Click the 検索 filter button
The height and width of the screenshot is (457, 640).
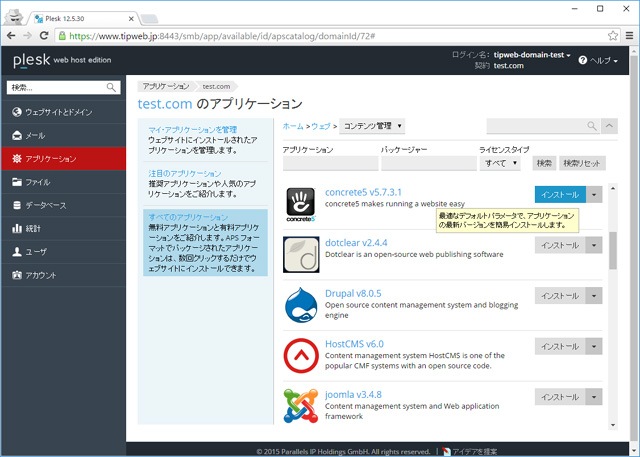[x=544, y=163]
